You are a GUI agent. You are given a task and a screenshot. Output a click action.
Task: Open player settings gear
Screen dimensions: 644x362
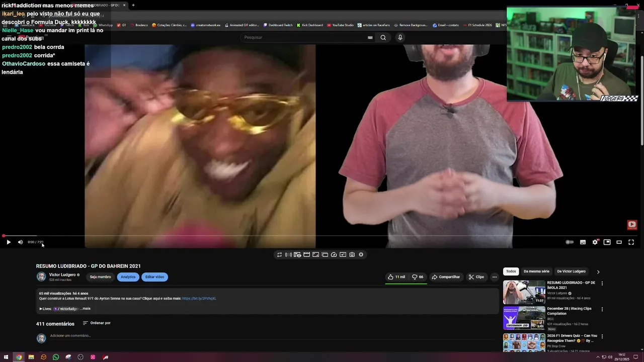click(595, 242)
